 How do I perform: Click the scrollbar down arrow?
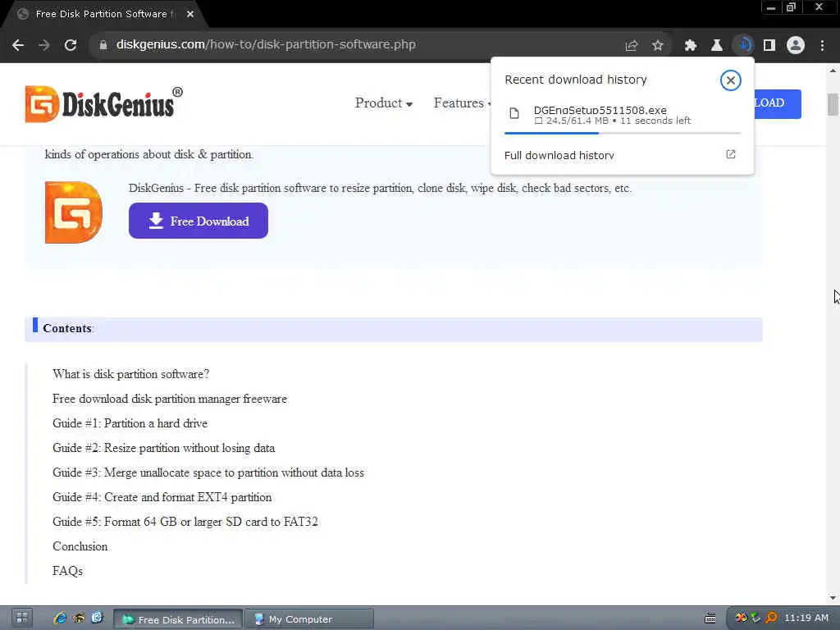833,598
